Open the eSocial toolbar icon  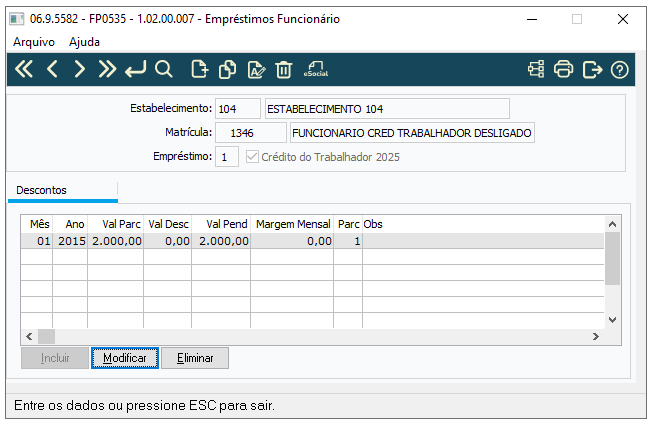[316, 69]
